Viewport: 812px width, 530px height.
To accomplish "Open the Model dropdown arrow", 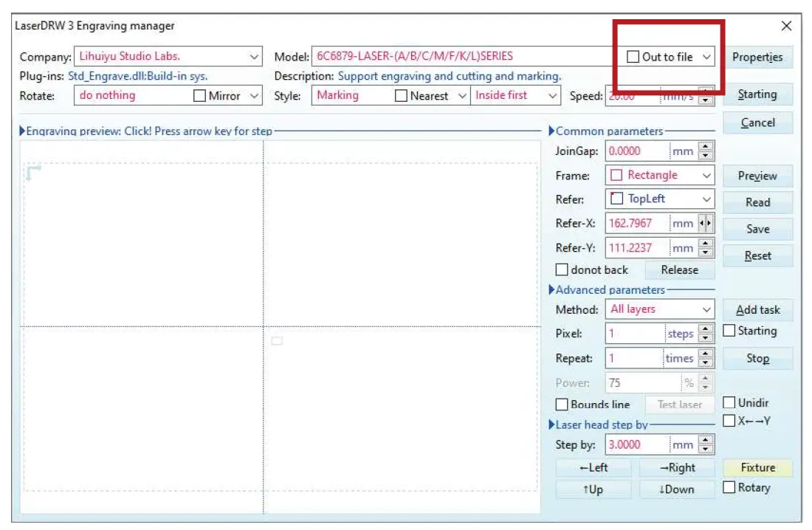I will pyautogui.click(x=706, y=57).
